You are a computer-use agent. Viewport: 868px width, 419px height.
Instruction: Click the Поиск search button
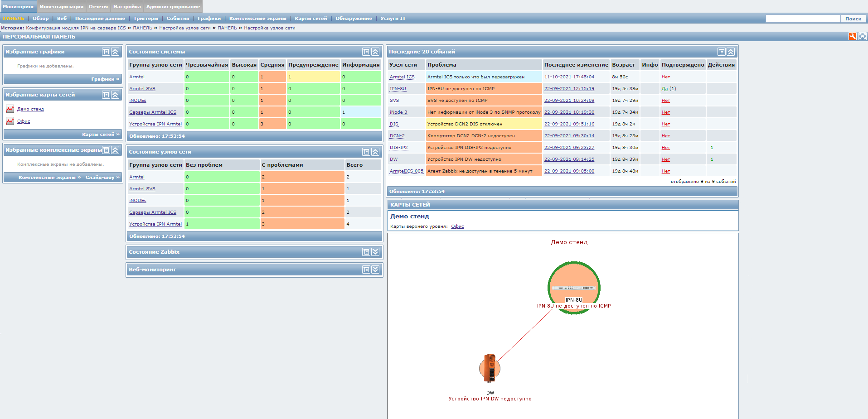853,19
